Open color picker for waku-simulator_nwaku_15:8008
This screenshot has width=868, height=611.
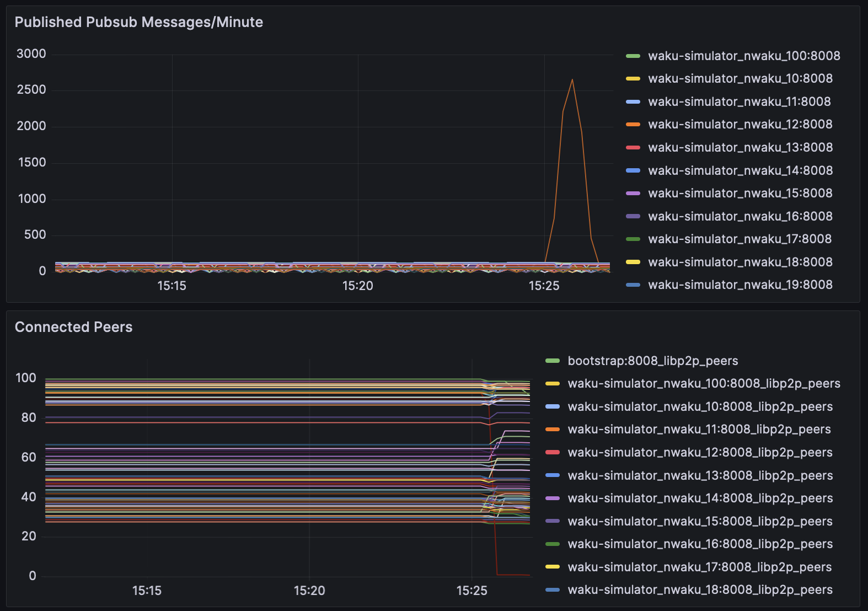point(633,194)
